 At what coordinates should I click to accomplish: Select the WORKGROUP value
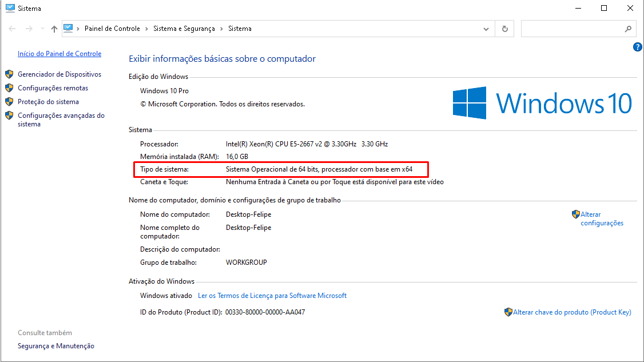(247, 262)
